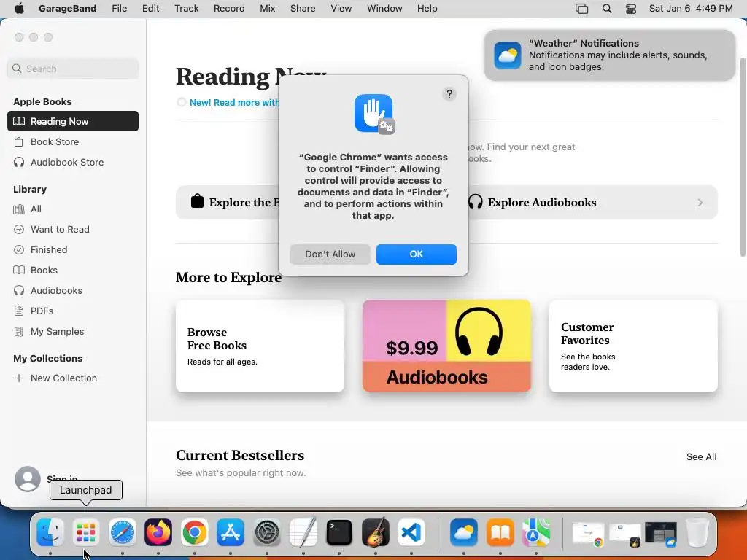Open minimized Weather window in dock
The image size is (747, 560).
[x=661, y=533]
